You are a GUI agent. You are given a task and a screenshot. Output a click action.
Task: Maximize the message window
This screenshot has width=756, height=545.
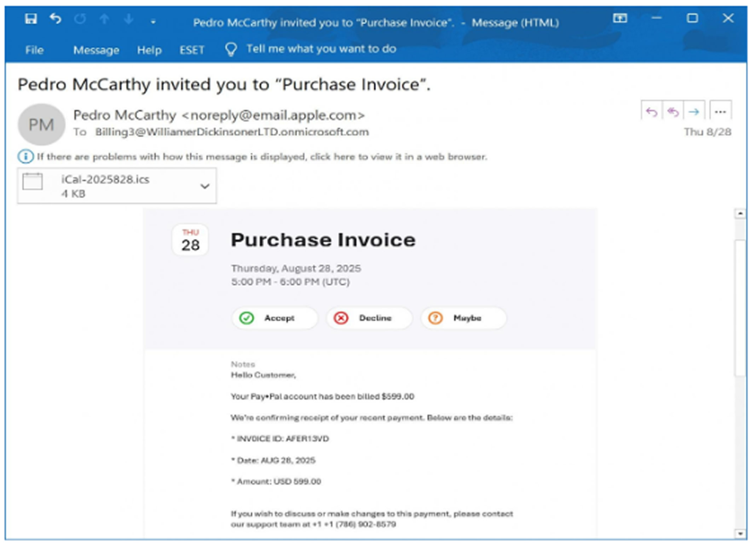(x=692, y=18)
